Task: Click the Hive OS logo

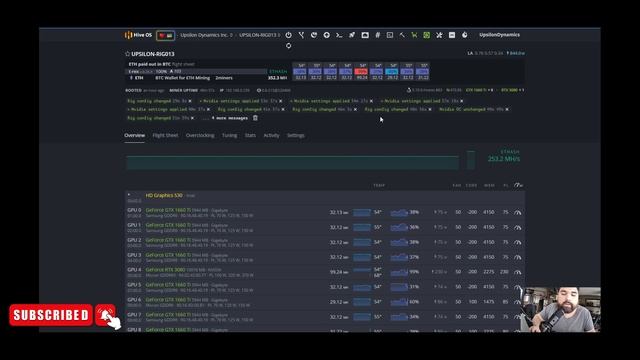Action: click(x=138, y=35)
